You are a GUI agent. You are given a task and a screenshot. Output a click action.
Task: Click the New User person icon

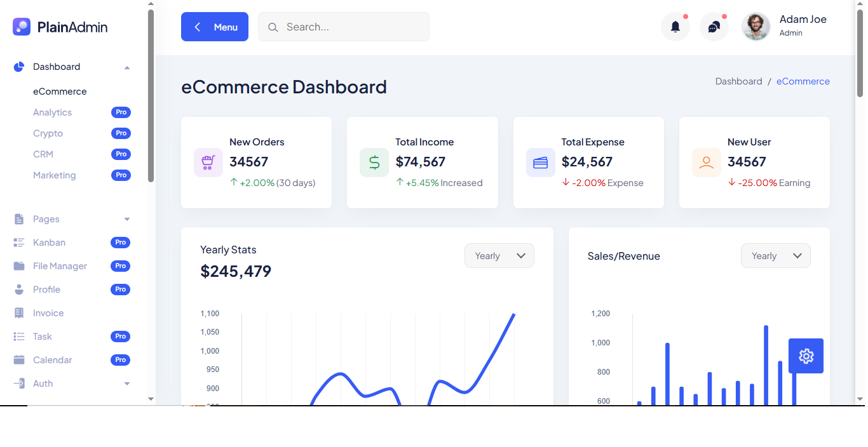[x=707, y=163]
